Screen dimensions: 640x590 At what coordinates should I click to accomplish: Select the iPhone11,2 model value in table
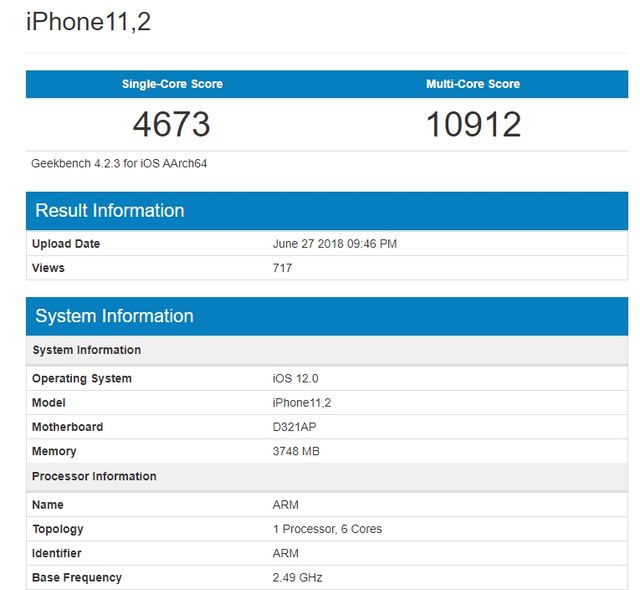(x=302, y=403)
